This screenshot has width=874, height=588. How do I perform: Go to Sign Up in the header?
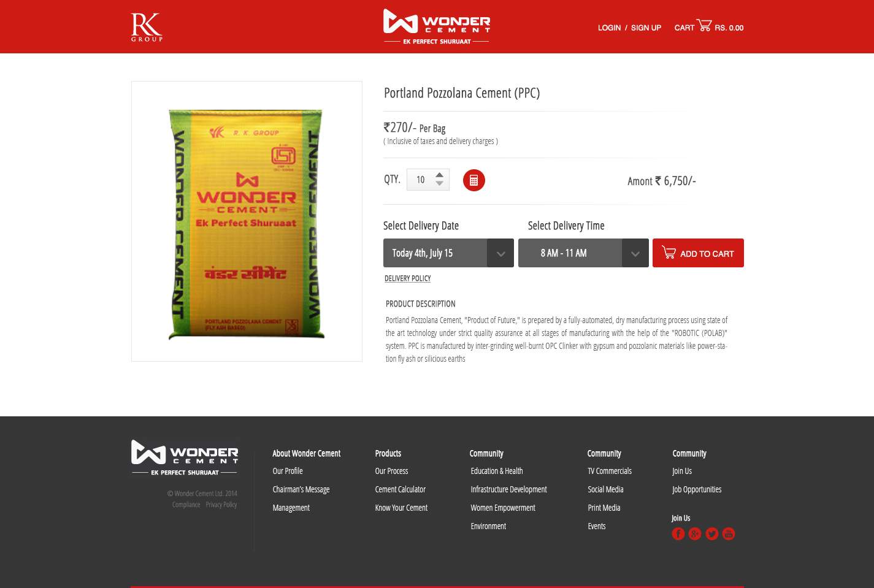[646, 28]
